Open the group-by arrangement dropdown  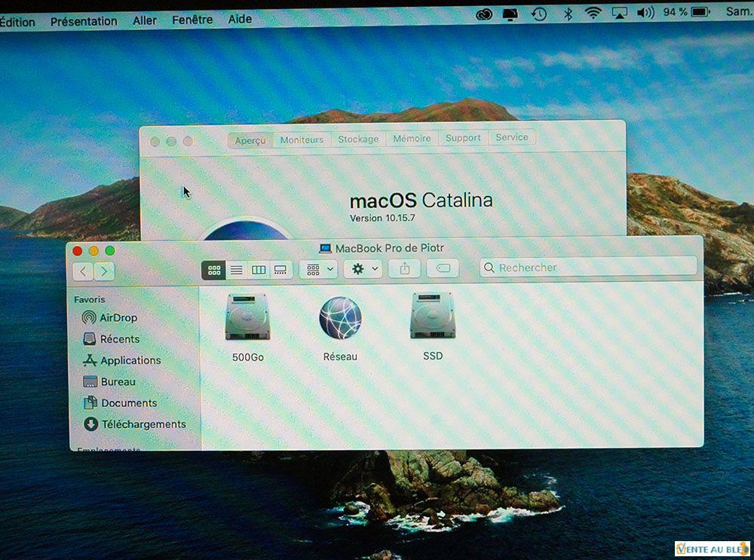[318, 269]
